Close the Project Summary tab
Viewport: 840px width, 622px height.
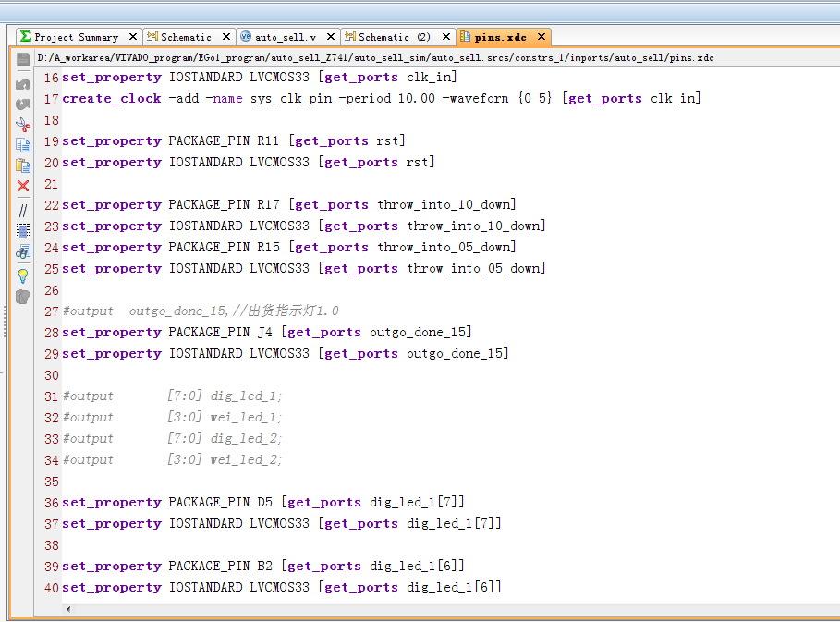[133, 36]
